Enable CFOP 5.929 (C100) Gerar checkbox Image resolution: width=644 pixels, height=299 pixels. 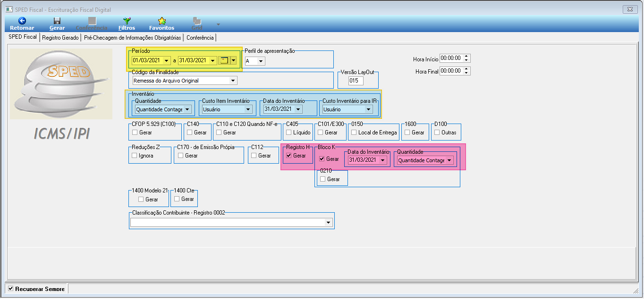pyautogui.click(x=135, y=133)
